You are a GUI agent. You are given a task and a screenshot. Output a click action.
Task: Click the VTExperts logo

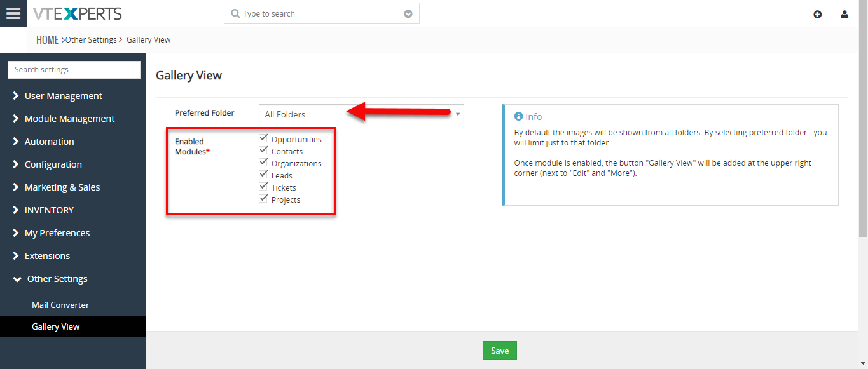tap(77, 13)
